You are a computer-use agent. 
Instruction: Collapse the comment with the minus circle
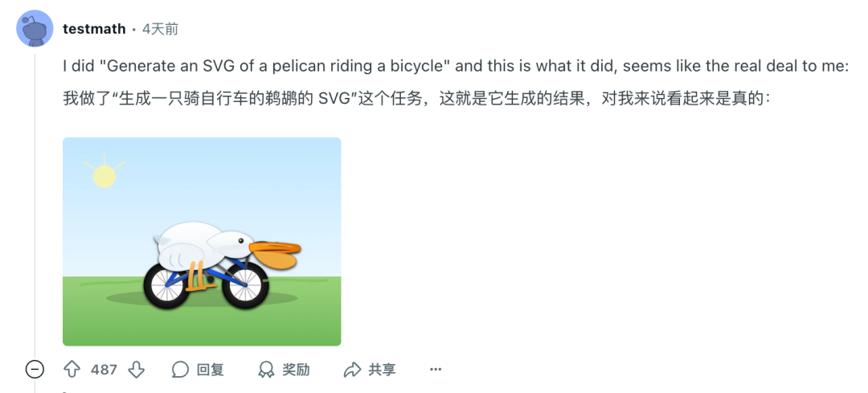35,369
